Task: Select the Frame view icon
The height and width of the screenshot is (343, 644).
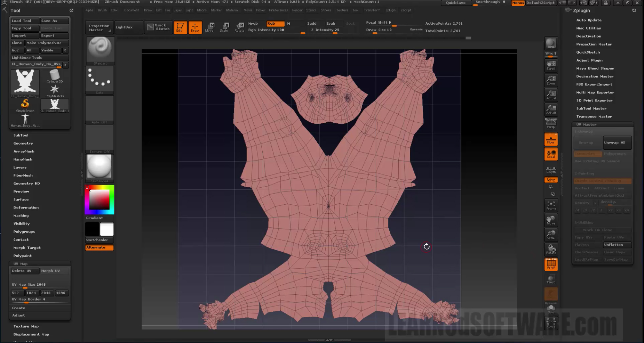Action: (551, 205)
